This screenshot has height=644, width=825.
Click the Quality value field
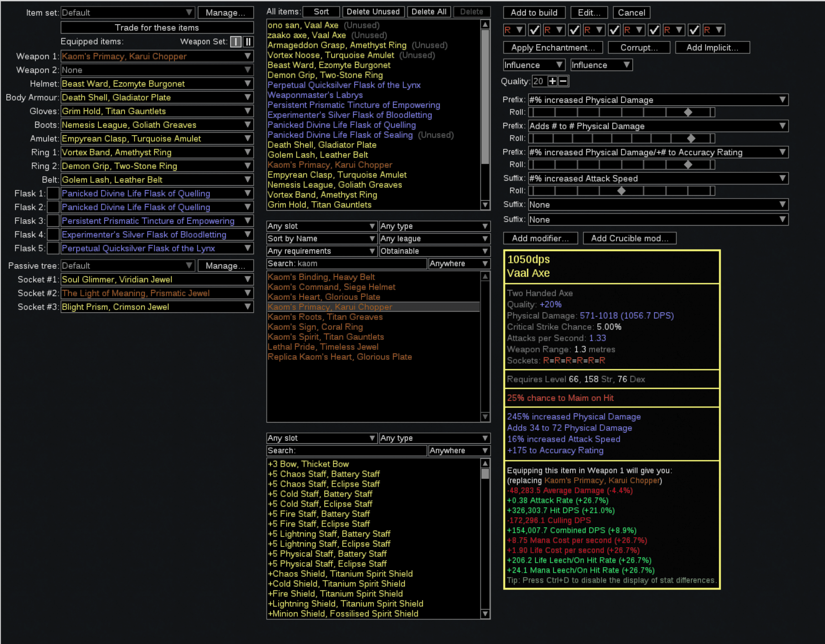(x=539, y=81)
